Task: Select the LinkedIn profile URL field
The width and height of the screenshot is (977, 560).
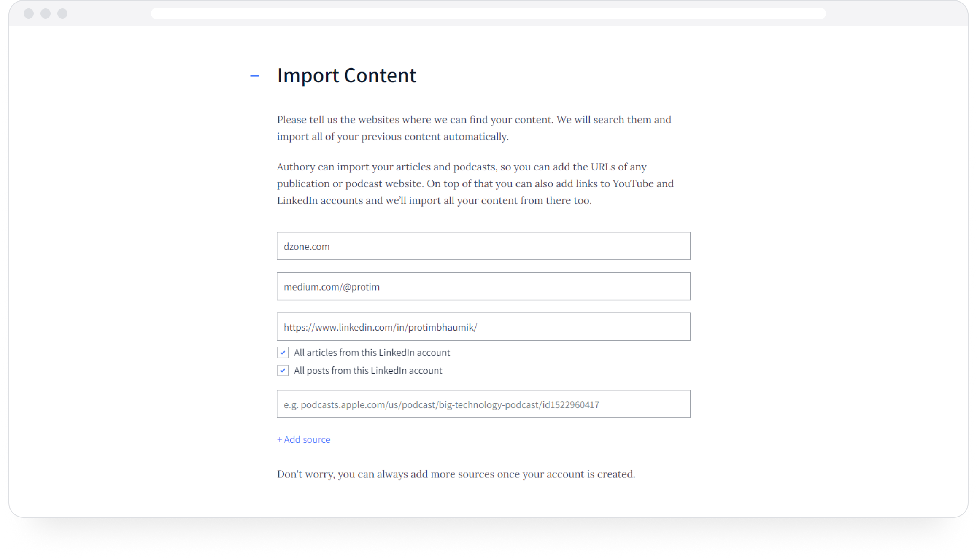Action: (483, 327)
